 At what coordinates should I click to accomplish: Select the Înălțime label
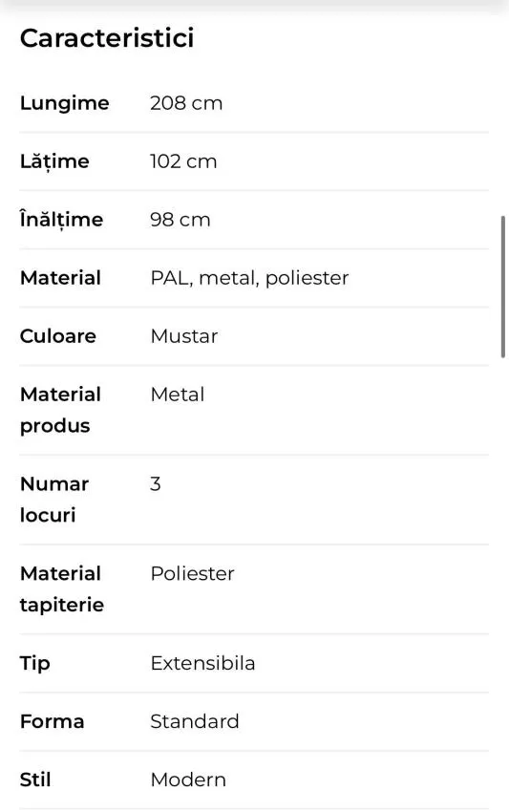(x=61, y=220)
